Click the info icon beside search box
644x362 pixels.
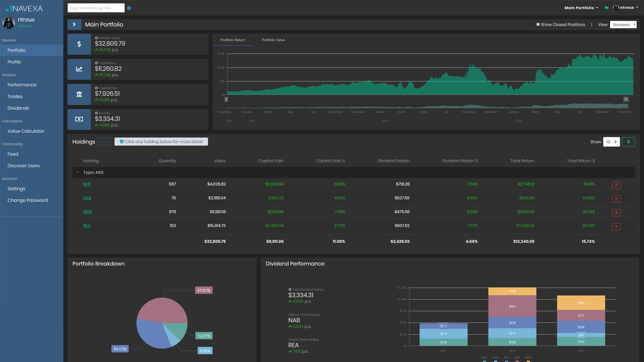129,8
